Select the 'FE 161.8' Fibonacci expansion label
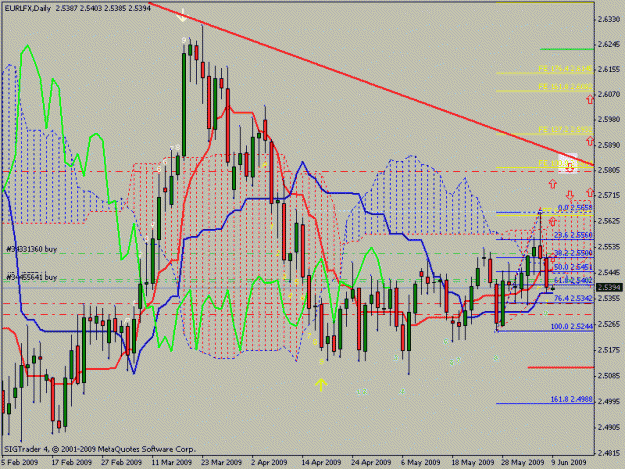The height and width of the screenshot is (469, 625). [565, 86]
